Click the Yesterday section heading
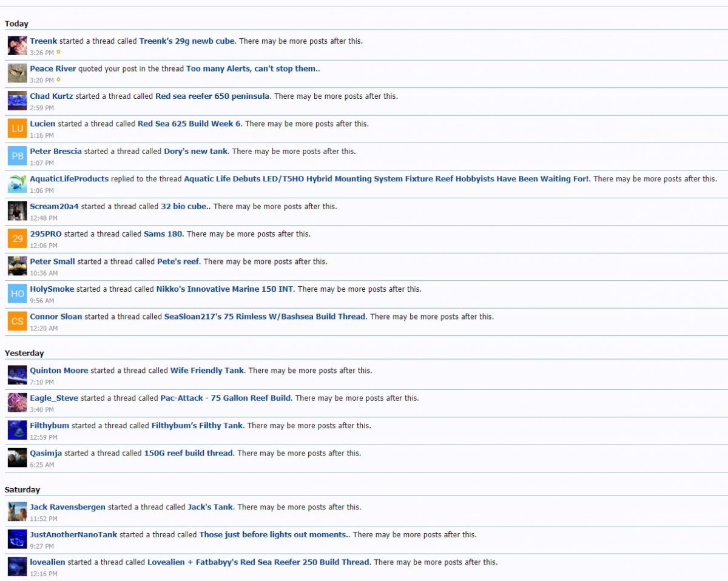 (24, 353)
